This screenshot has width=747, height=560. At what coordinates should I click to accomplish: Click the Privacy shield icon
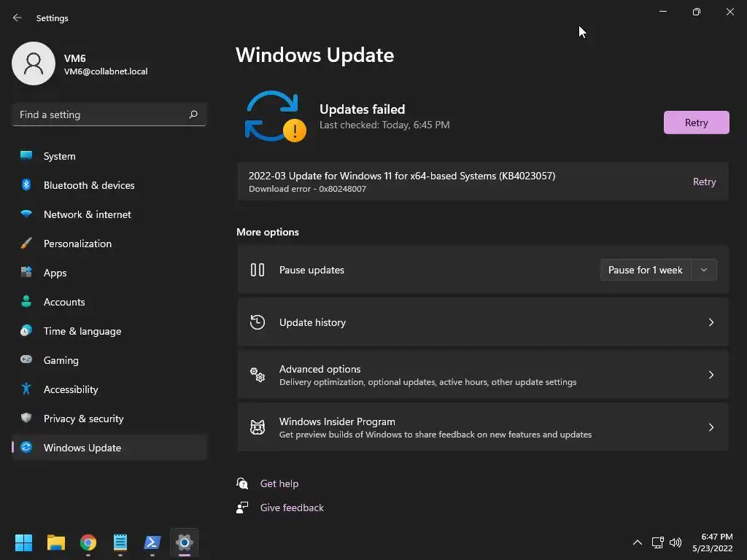(26, 418)
